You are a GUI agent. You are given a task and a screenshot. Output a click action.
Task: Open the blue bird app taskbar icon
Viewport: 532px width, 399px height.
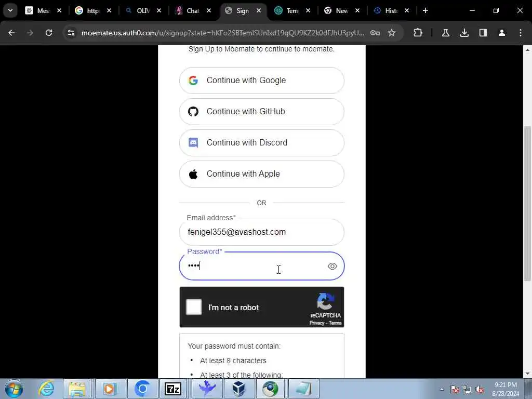point(207,389)
